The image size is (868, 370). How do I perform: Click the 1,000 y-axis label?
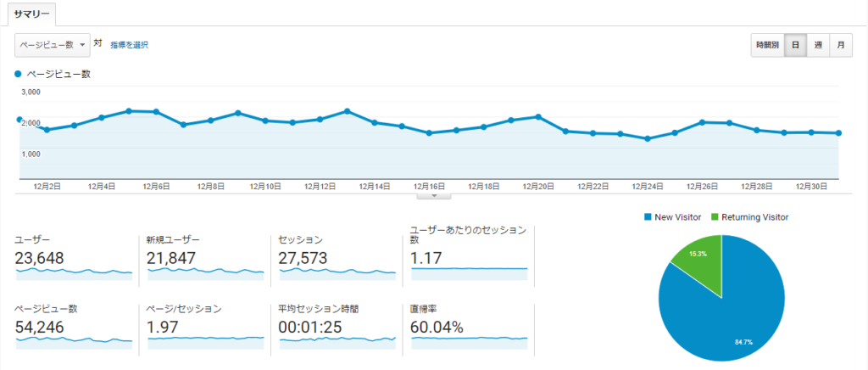coord(31,154)
